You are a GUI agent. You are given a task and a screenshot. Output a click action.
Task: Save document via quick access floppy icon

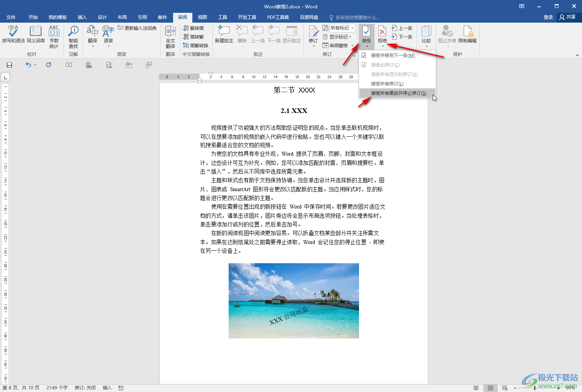click(9, 65)
